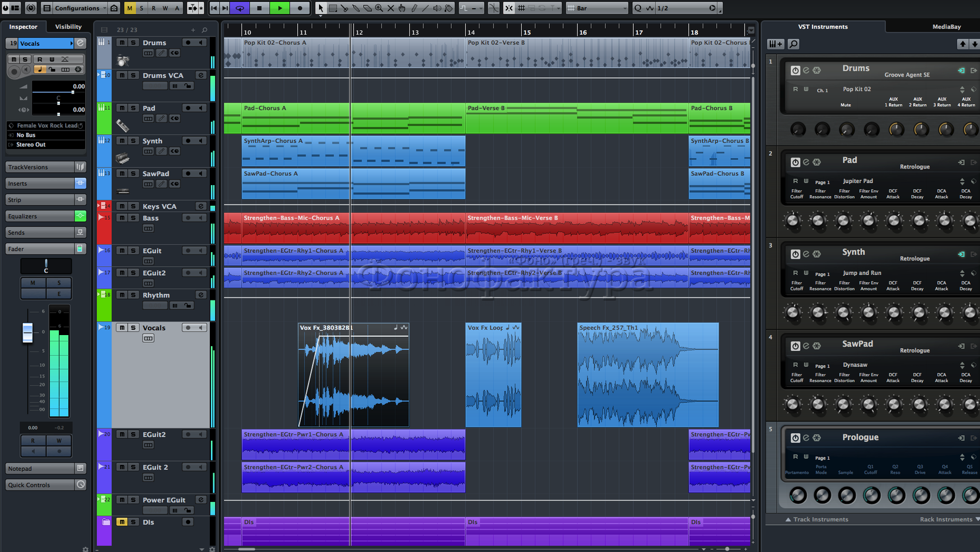
Task: Activate the Prologue instrument power button
Action: click(x=795, y=438)
